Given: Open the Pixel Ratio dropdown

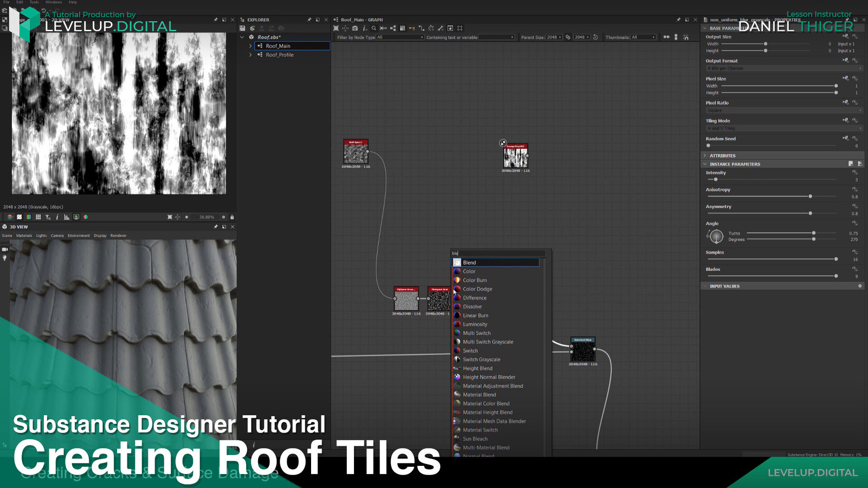Looking at the screenshot, I should pyautogui.click(x=784, y=110).
